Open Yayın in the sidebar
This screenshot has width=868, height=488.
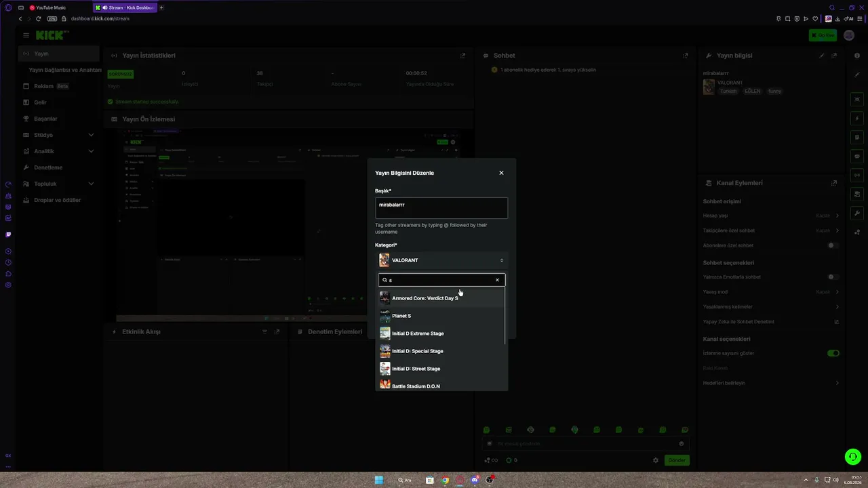point(60,54)
